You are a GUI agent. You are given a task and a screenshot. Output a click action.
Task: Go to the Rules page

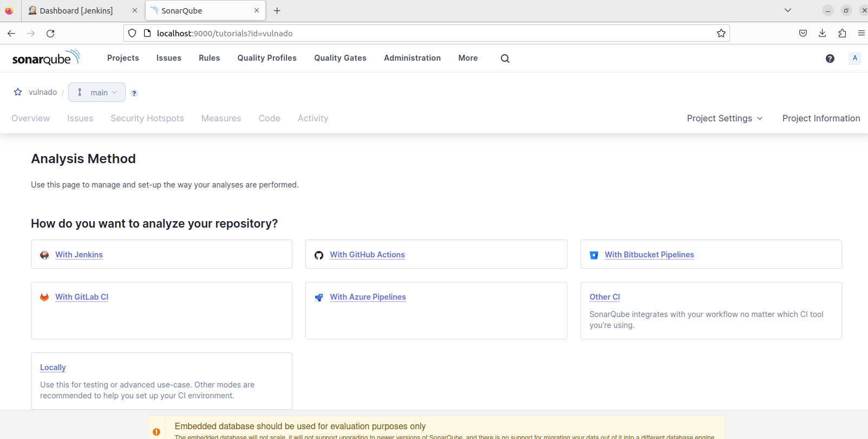click(209, 58)
